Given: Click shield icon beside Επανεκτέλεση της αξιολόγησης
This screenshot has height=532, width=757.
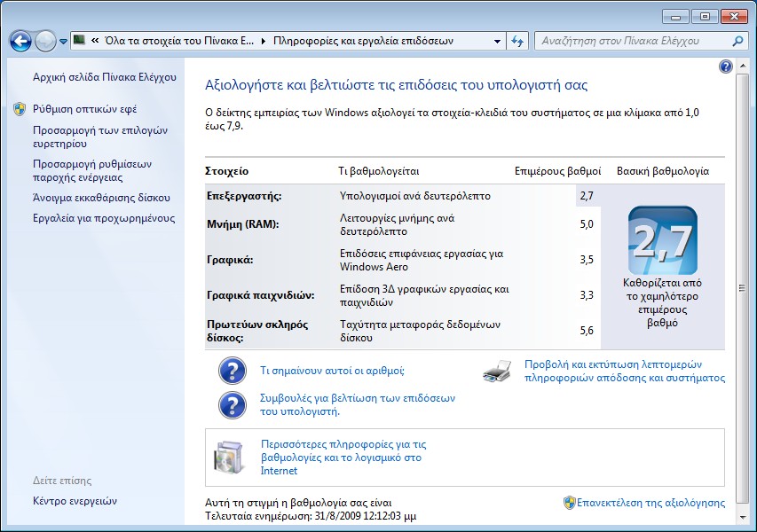Looking at the screenshot, I should pyautogui.click(x=570, y=503).
